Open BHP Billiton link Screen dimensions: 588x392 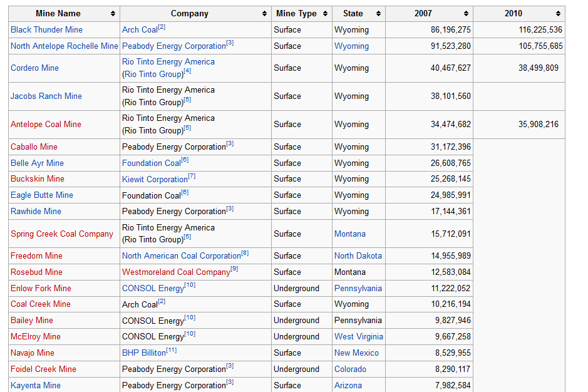(144, 353)
